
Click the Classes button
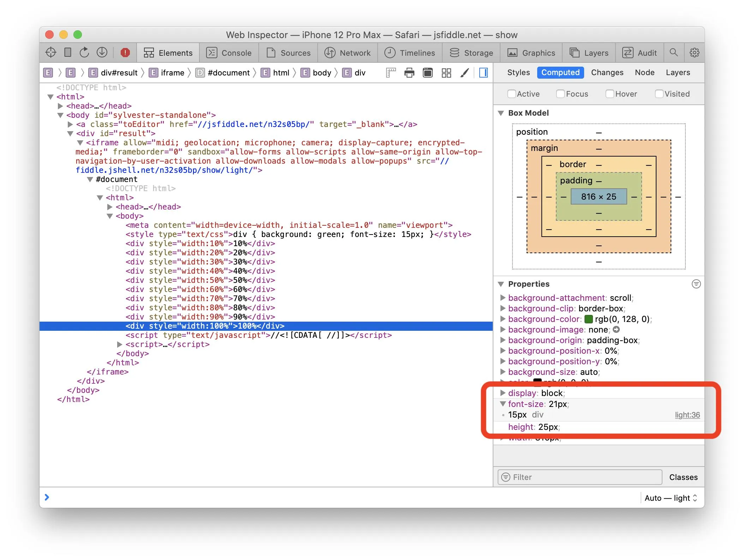[683, 477]
